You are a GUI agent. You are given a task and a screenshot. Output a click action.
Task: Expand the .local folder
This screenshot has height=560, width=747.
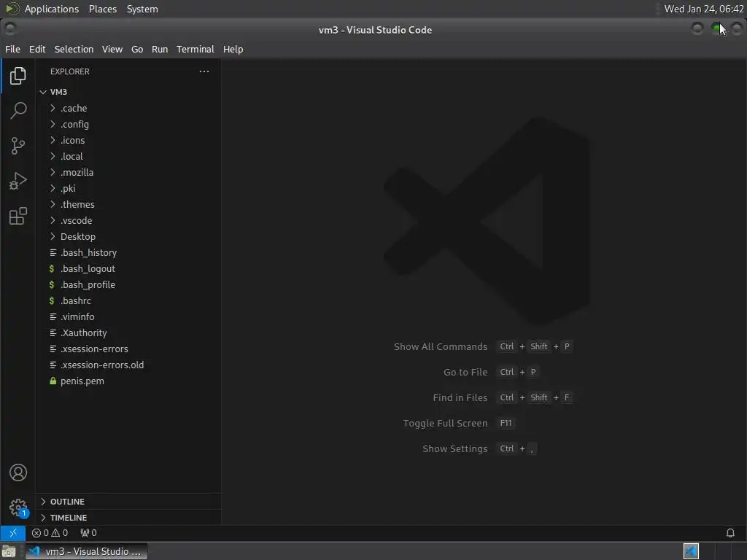[x=128, y=156]
